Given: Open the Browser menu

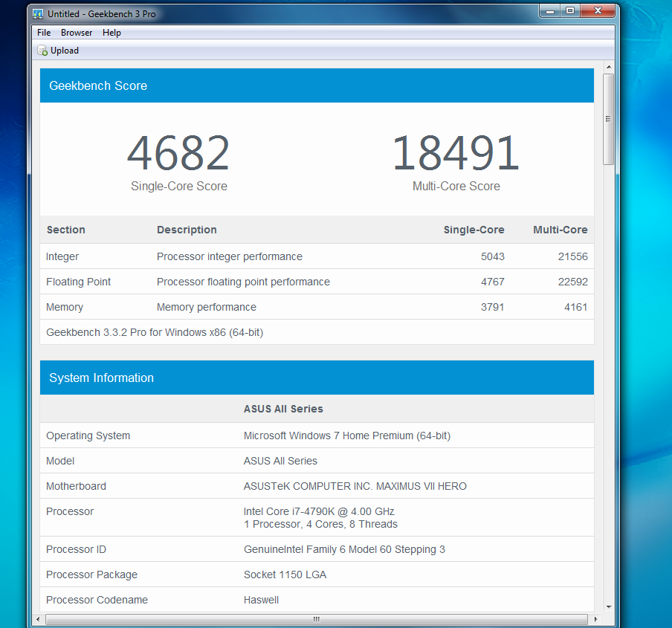Looking at the screenshot, I should coord(77,33).
